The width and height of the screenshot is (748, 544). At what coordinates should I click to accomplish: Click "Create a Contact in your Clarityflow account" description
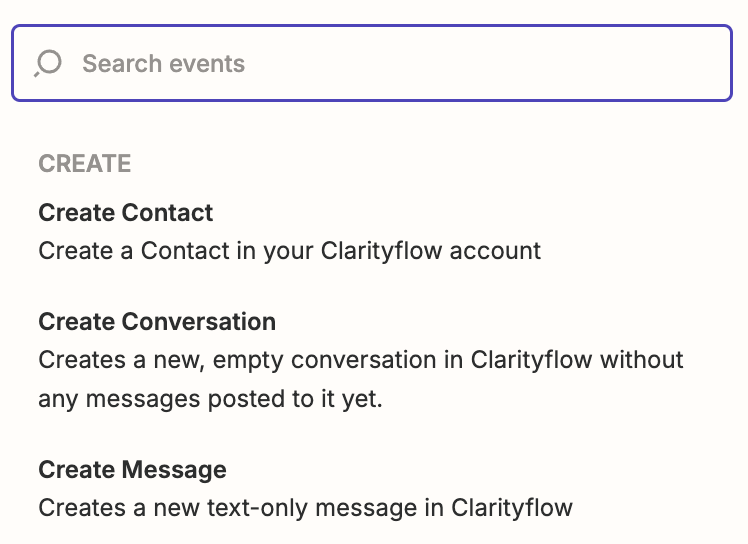coord(289,250)
